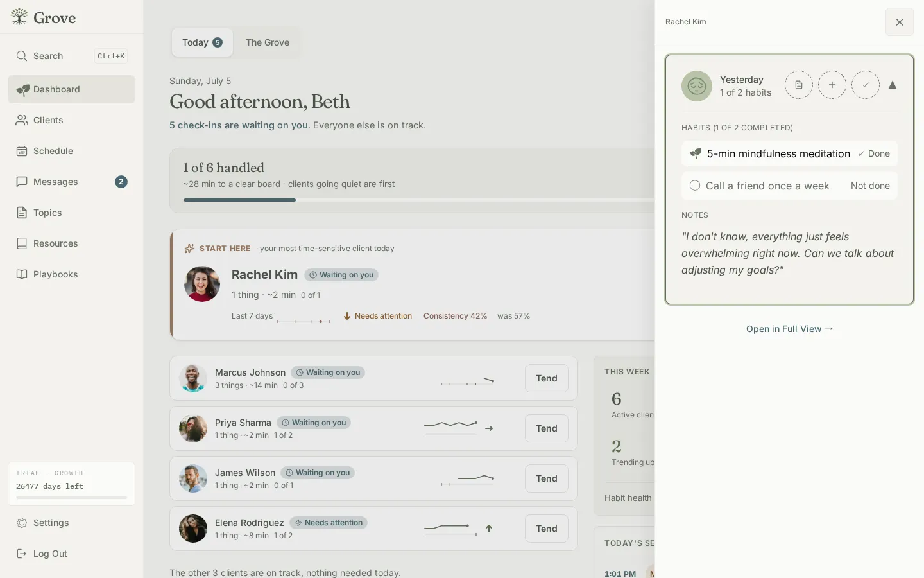The height and width of the screenshot is (578, 924).
Task: Collapse the Yesterday check-in card
Action: coord(893,85)
